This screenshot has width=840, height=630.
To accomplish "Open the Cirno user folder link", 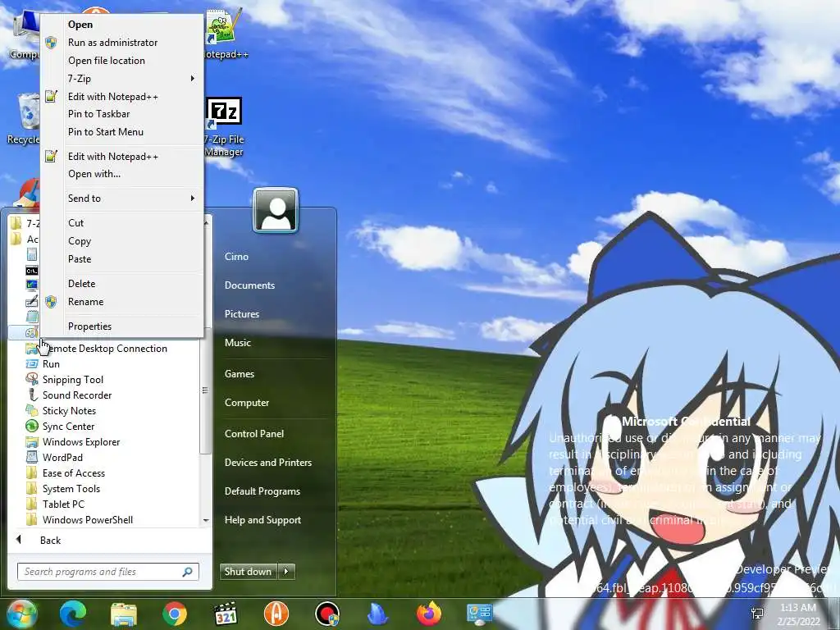I will pyautogui.click(x=237, y=257).
